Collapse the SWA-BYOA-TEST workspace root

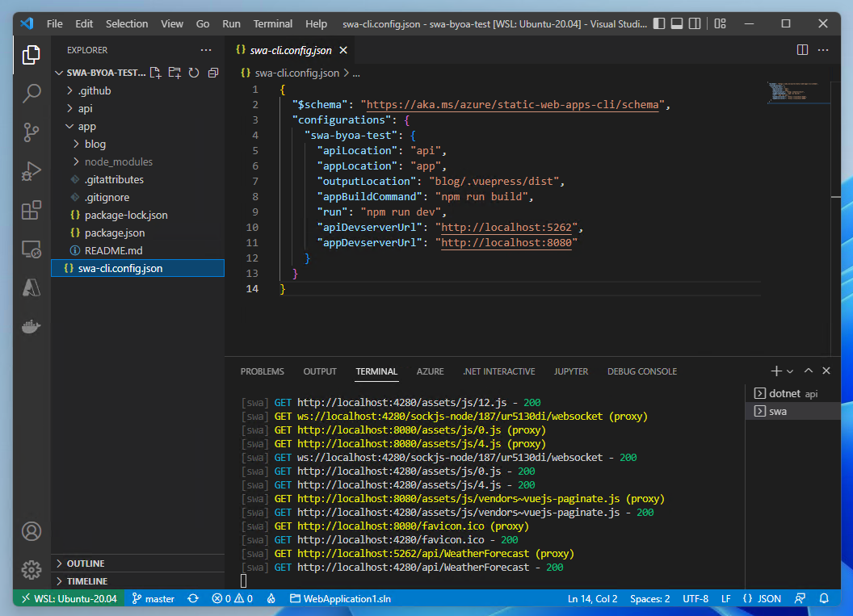click(101, 73)
